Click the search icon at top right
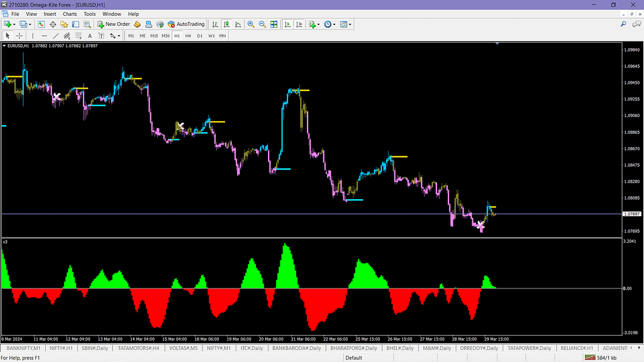The width and height of the screenshot is (644, 362). click(623, 25)
